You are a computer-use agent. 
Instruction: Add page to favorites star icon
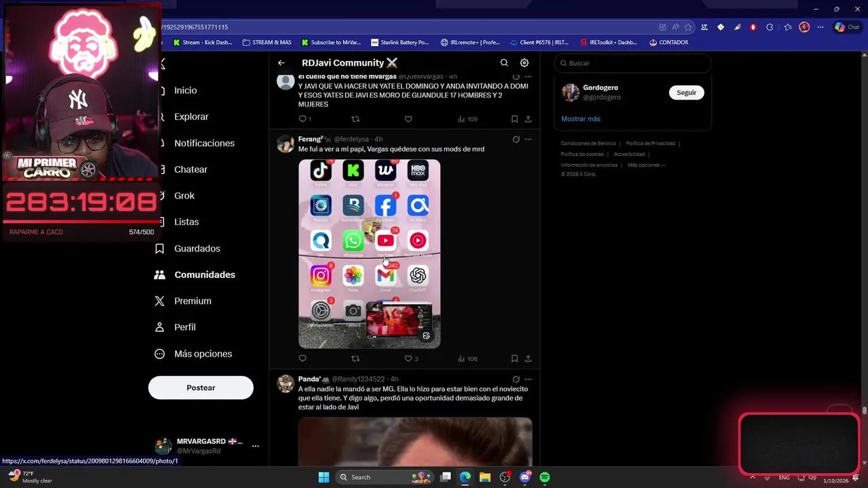tap(688, 27)
